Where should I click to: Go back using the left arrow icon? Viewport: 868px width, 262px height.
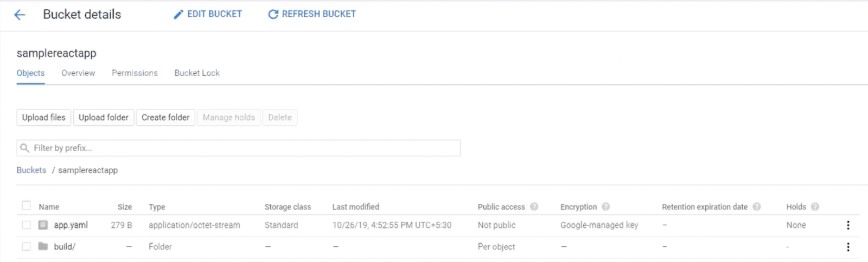pyautogui.click(x=20, y=15)
